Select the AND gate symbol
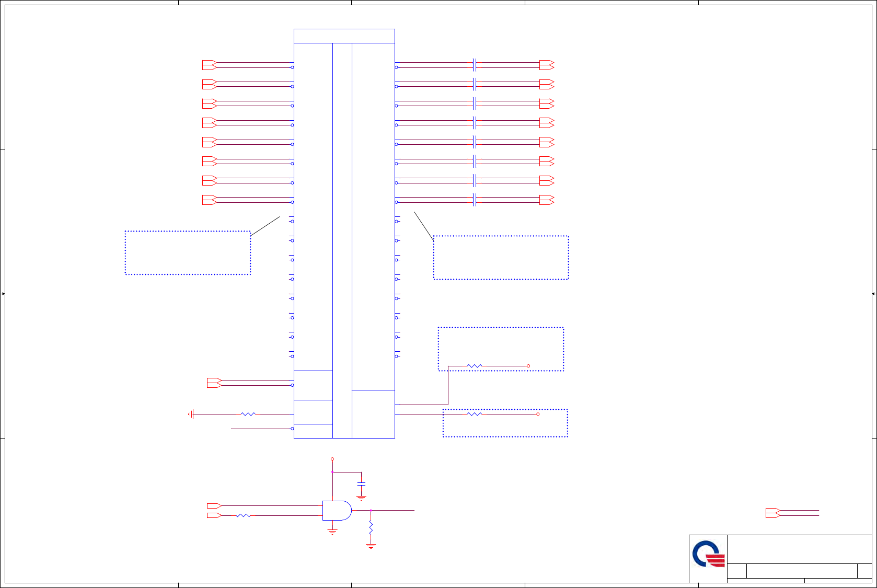The width and height of the screenshot is (877, 588). point(337,511)
